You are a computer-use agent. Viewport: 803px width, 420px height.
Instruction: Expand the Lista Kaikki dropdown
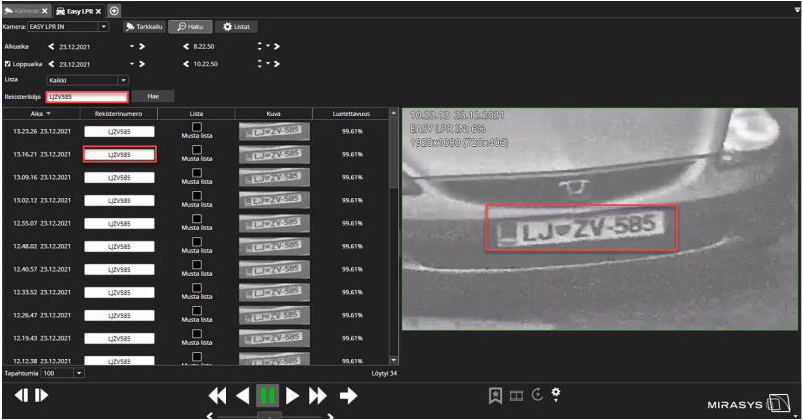(x=123, y=79)
